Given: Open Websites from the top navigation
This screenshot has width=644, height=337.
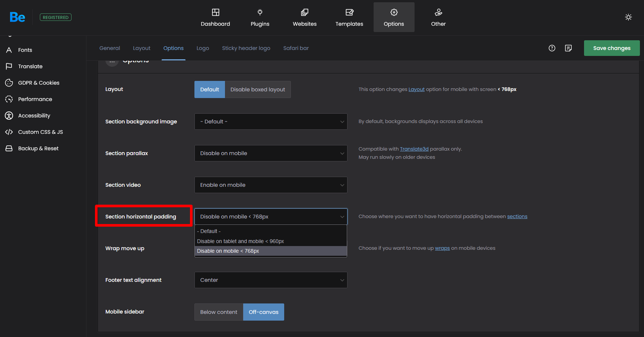Looking at the screenshot, I should click(305, 17).
